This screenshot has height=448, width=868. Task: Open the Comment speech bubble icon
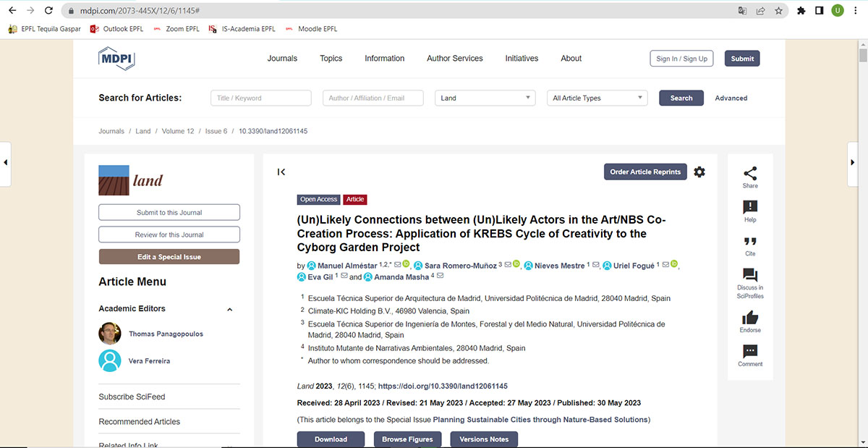tap(750, 352)
